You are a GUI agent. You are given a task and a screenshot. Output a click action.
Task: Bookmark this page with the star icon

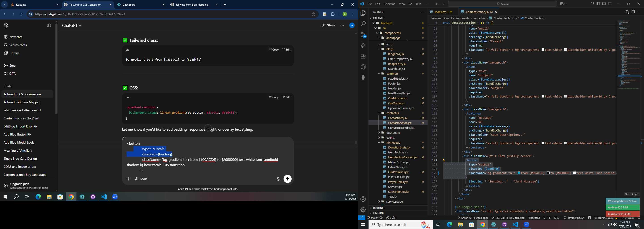click(313, 14)
